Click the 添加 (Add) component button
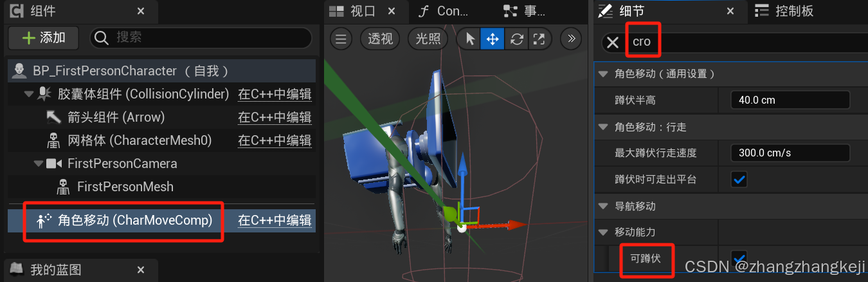Screen dimensions: 868x282 click(x=43, y=38)
